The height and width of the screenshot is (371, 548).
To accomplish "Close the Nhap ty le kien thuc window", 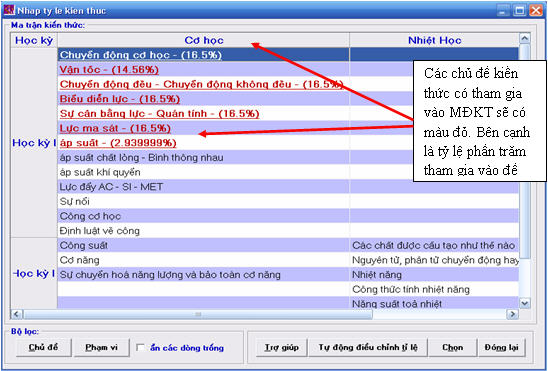I will pos(536,10).
